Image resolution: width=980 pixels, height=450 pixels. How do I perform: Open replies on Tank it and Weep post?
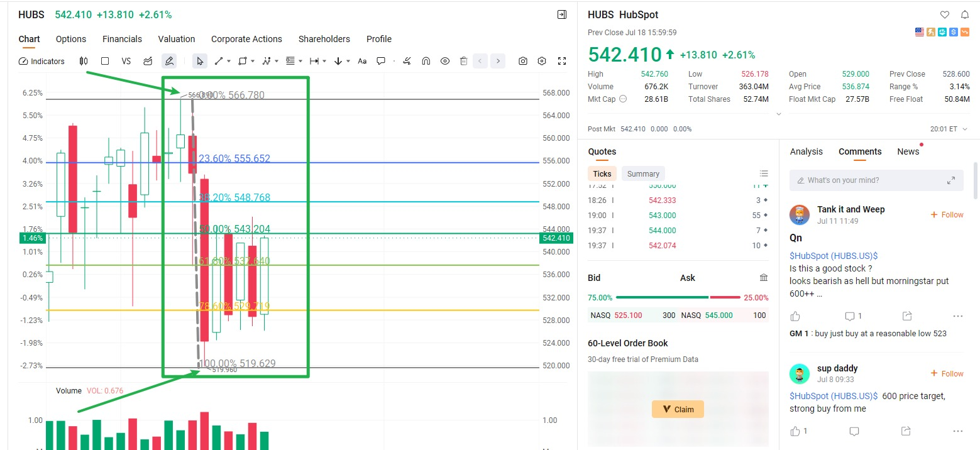pos(854,316)
